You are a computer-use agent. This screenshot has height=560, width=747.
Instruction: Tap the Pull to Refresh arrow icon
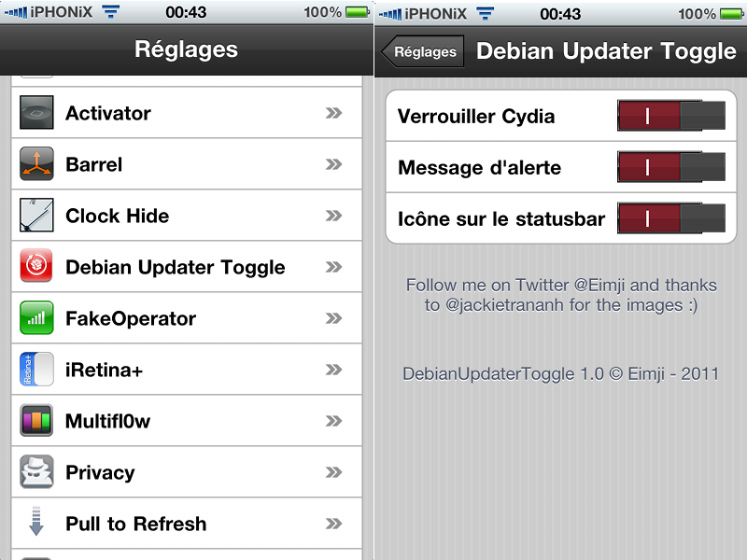[x=37, y=523]
